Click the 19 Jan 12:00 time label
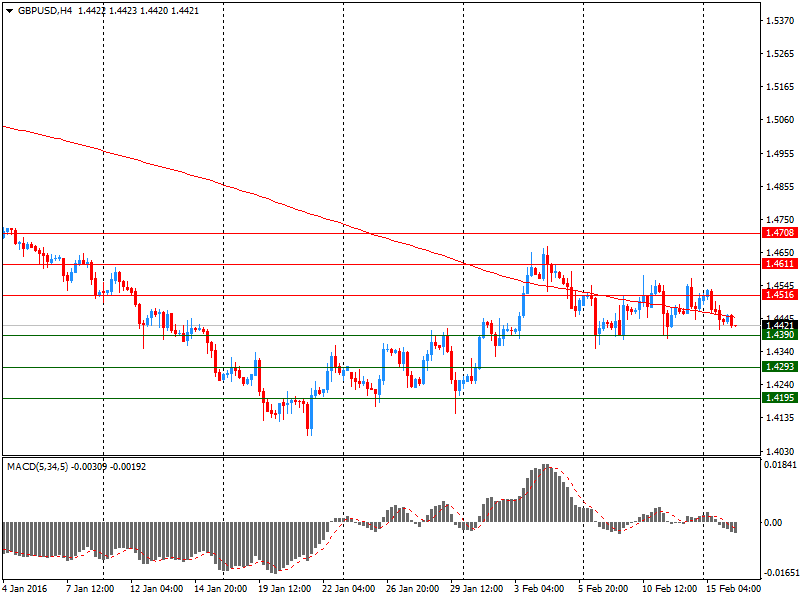Viewport: 800px width, 600px height. point(285,589)
